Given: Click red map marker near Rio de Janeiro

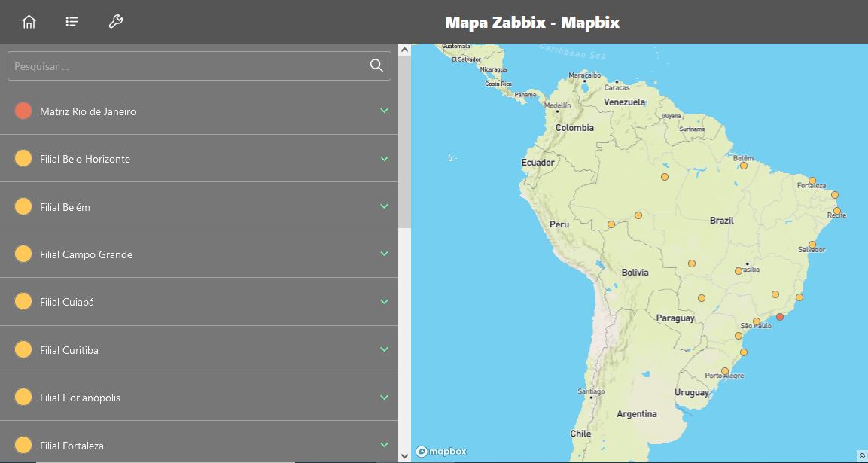Looking at the screenshot, I should (x=780, y=317).
